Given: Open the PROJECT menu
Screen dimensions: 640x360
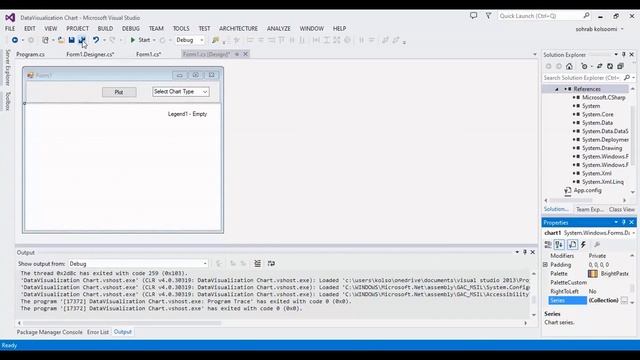Looking at the screenshot, I should pyautogui.click(x=78, y=29).
